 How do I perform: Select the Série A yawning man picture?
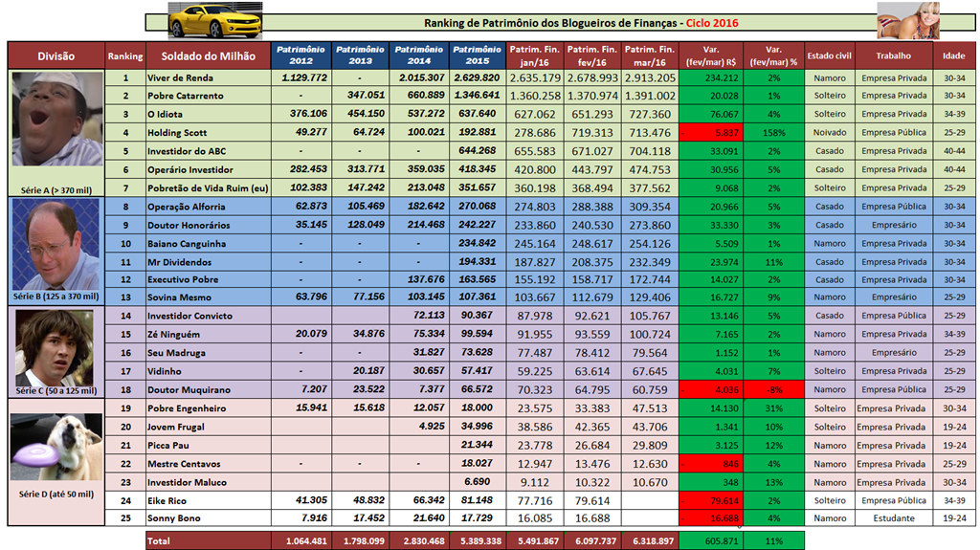56,126
